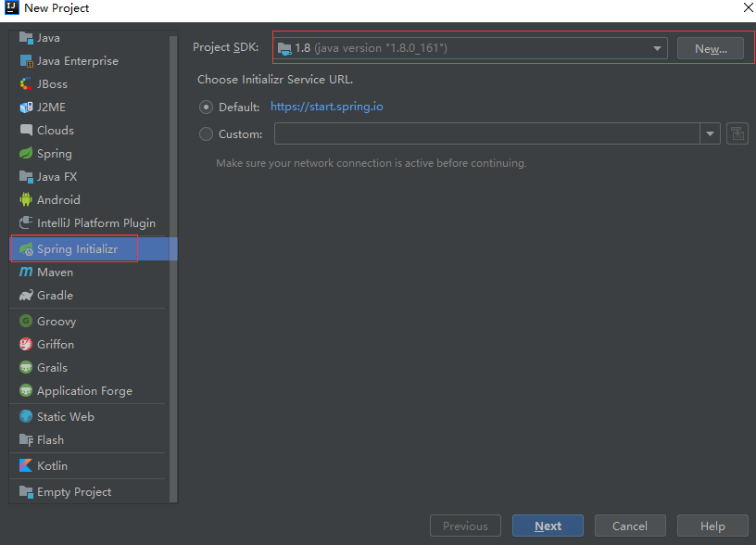Close the New Project dialog
Image resolution: width=756 pixels, height=545 pixels.
click(748, 7)
